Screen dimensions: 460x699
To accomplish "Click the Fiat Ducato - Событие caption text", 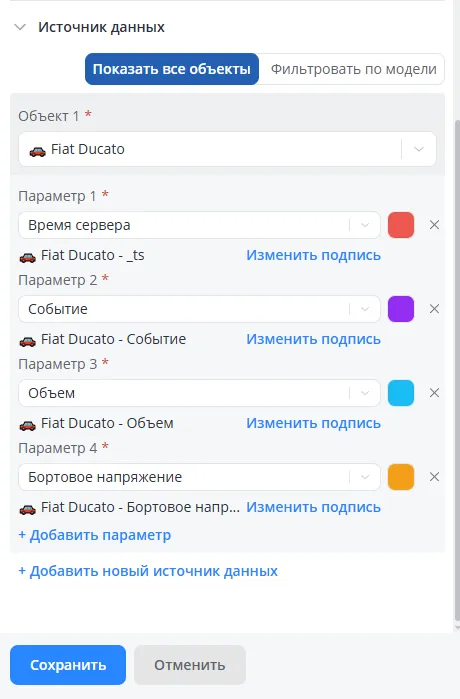I will [x=114, y=339].
